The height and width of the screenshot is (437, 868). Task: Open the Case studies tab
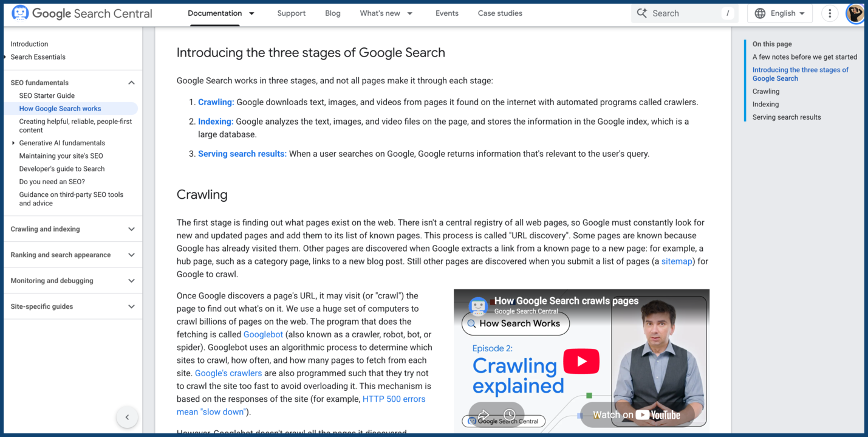click(500, 13)
